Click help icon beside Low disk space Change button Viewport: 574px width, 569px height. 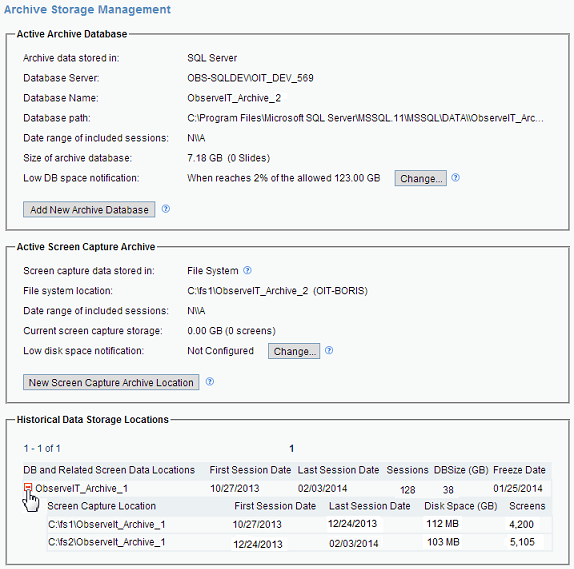(329, 350)
